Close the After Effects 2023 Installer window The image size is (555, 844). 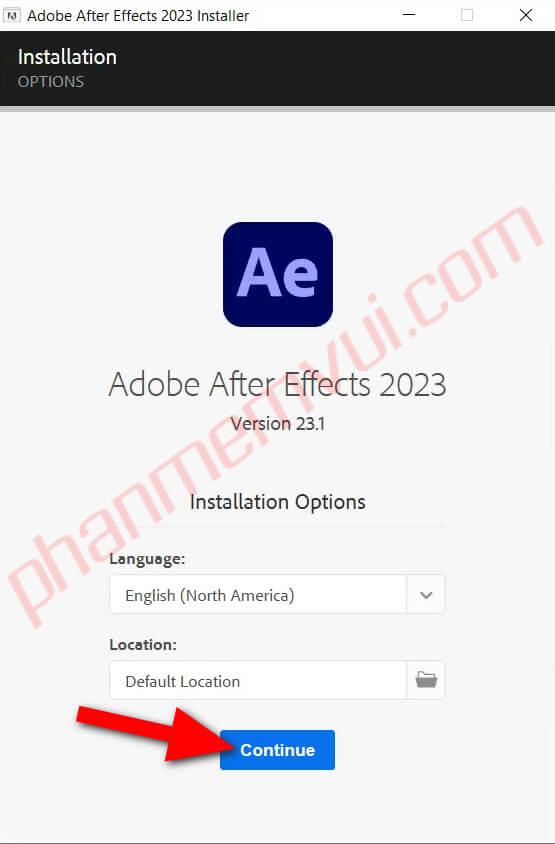pyautogui.click(x=526, y=15)
